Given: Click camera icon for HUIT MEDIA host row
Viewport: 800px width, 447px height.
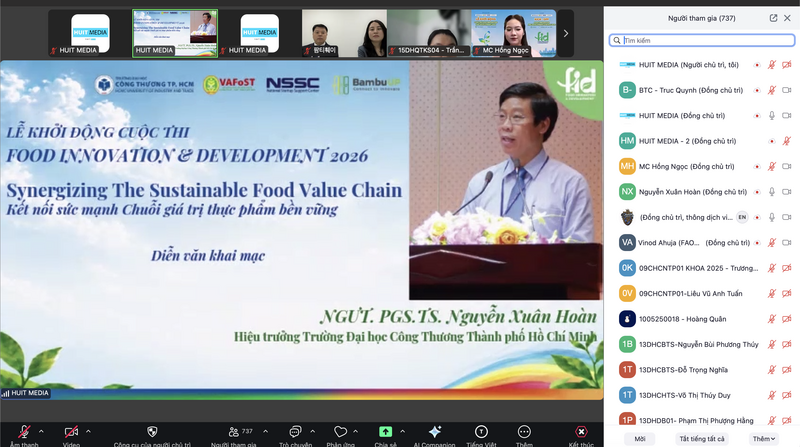Looking at the screenshot, I should [787, 65].
